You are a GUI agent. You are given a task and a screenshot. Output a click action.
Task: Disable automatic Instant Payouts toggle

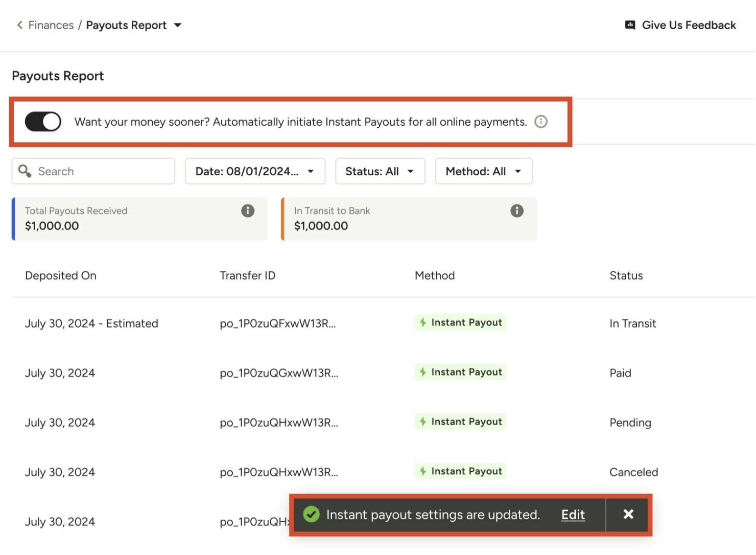43,122
